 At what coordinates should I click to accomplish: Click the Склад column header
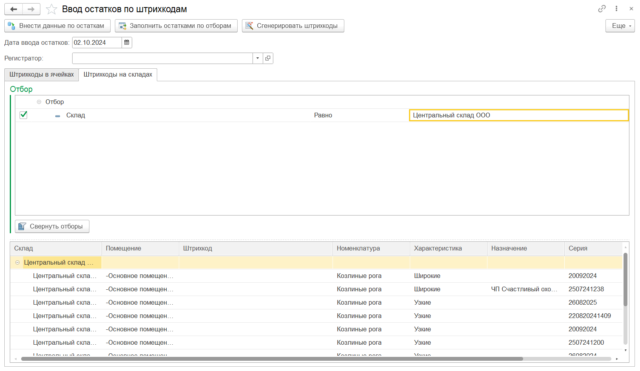coord(56,248)
